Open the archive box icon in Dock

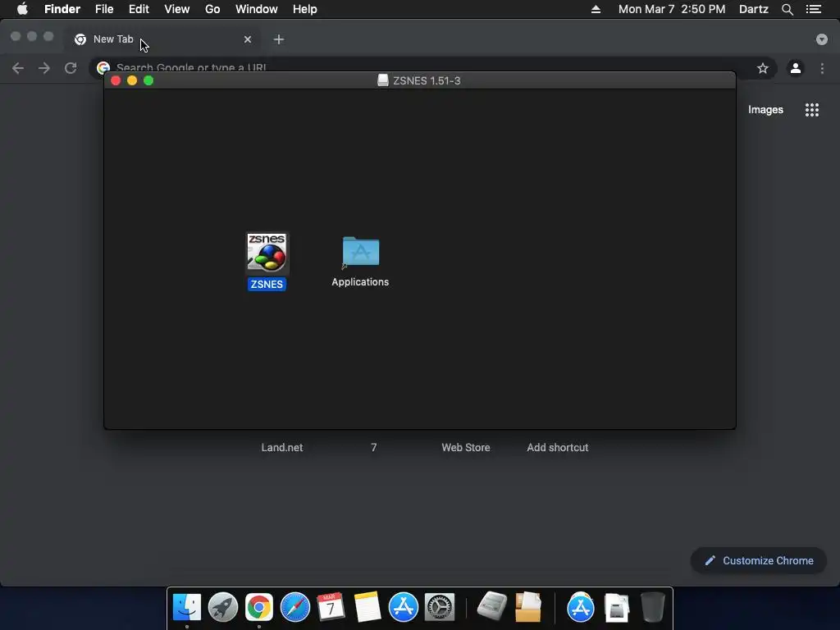click(x=528, y=607)
